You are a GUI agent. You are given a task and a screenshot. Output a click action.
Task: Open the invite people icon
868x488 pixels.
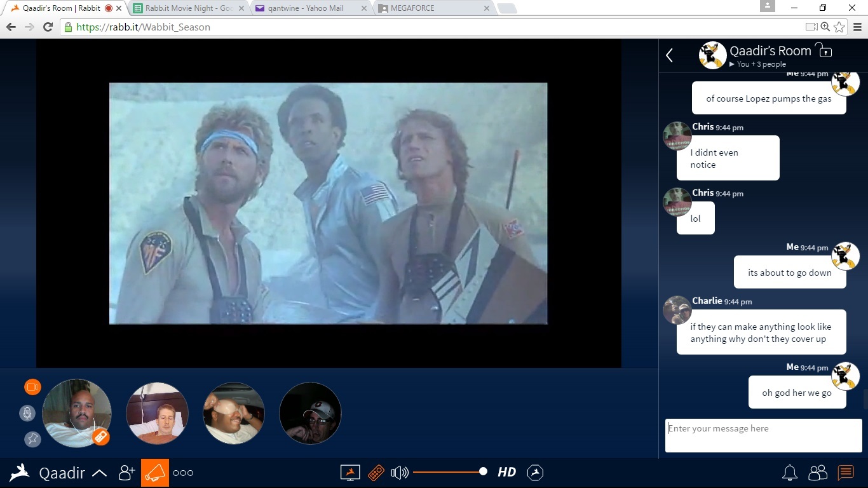(x=127, y=473)
